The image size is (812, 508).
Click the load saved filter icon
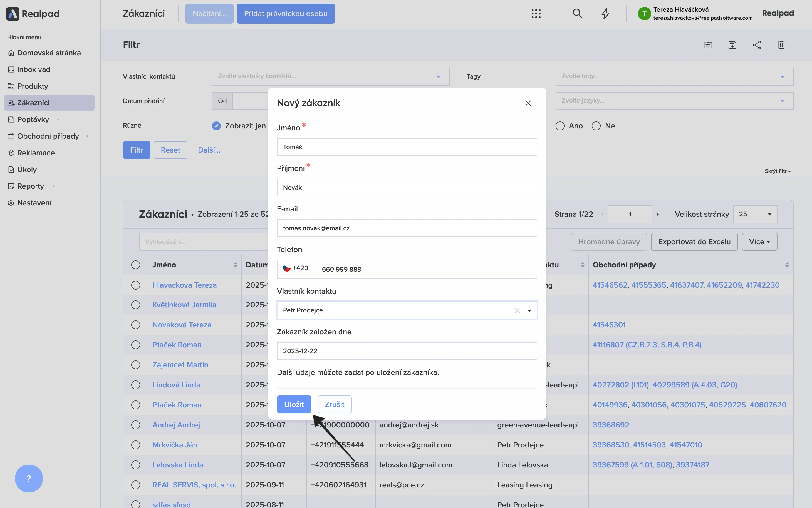[708, 45]
